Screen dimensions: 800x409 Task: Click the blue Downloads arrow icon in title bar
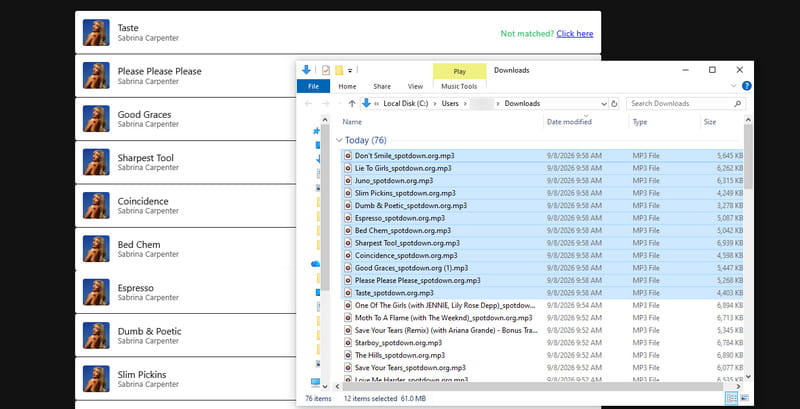(306, 70)
